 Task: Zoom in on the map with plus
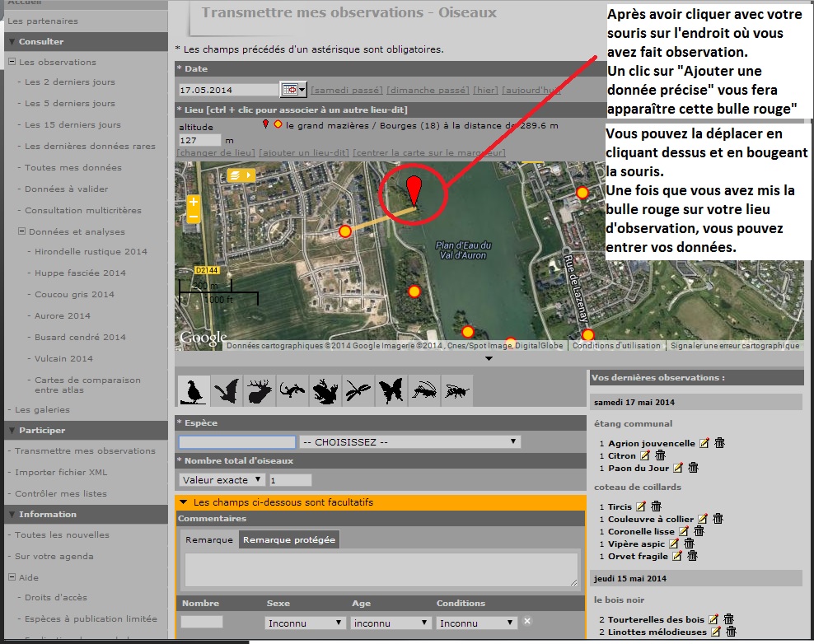click(193, 202)
